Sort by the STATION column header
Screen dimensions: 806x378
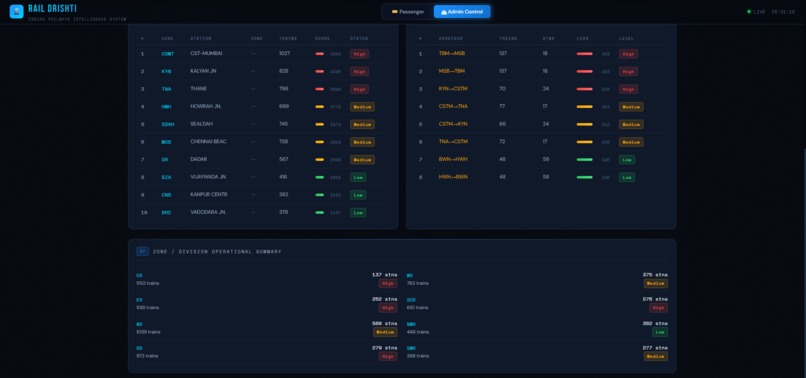coord(200,39)
